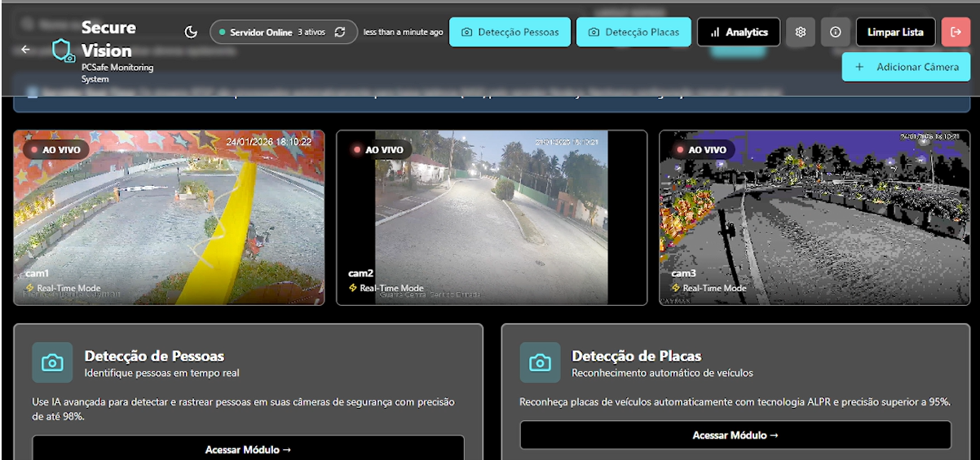Click 'Identifique pessoas em tempo real' text
Image resolution: width=980 pixels, height=460 pixels.
tap(161, 374)
